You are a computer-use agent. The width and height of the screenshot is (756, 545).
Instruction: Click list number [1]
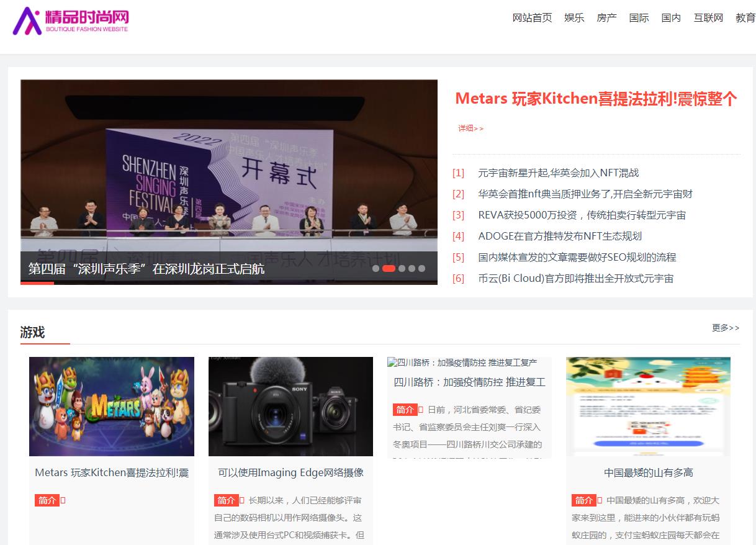click(458, 173)
